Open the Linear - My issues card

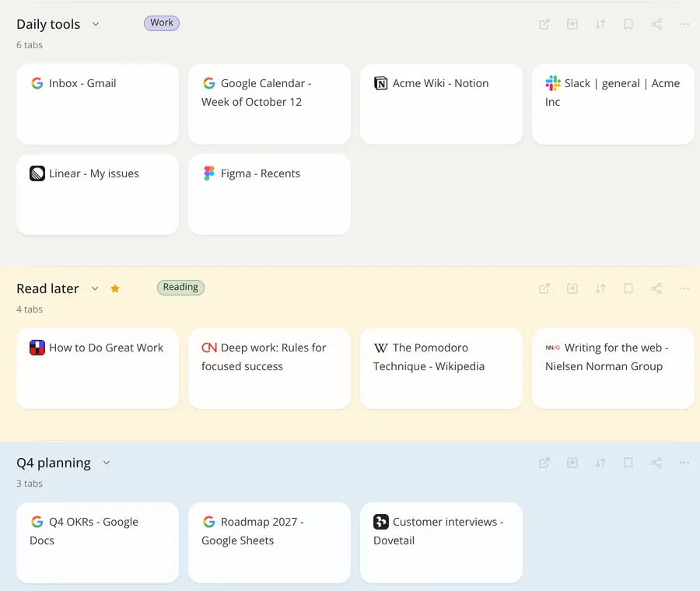pos(98,194)
